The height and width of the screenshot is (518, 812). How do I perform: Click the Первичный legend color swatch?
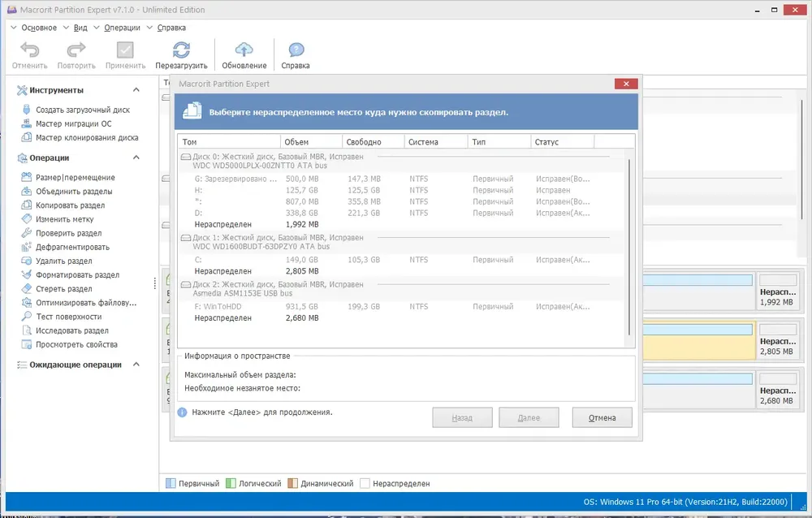171,483
